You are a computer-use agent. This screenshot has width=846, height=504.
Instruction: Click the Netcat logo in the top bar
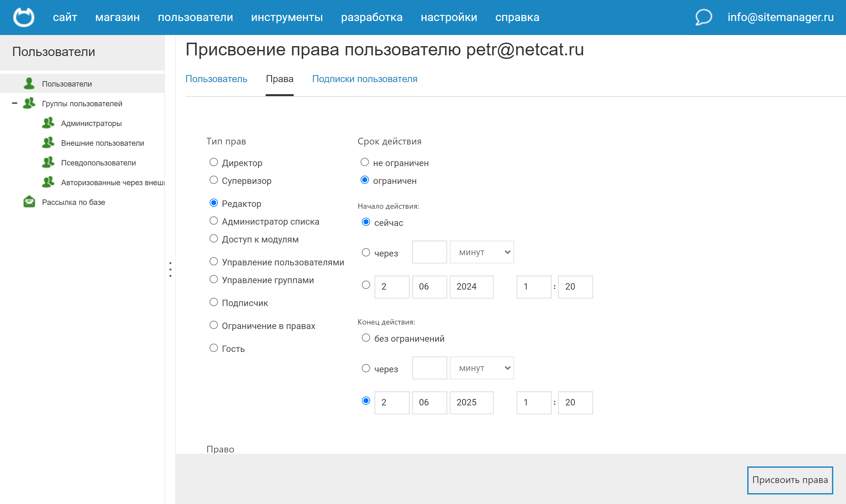click(x=24, y=17)
